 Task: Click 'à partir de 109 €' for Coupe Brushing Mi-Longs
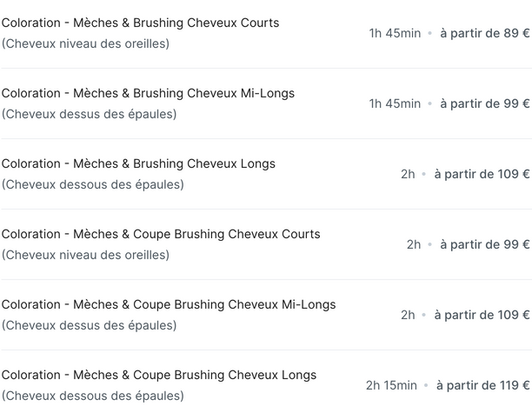pos(482,315)
